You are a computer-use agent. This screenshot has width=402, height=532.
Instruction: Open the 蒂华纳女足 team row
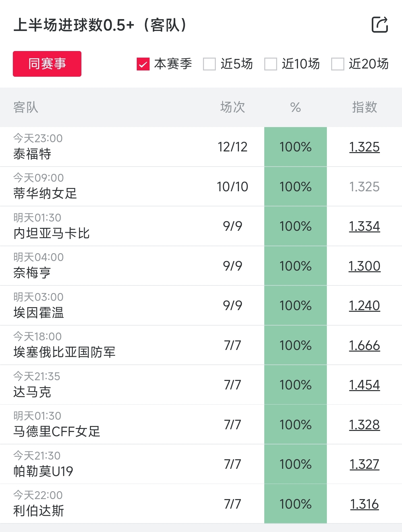45,193
